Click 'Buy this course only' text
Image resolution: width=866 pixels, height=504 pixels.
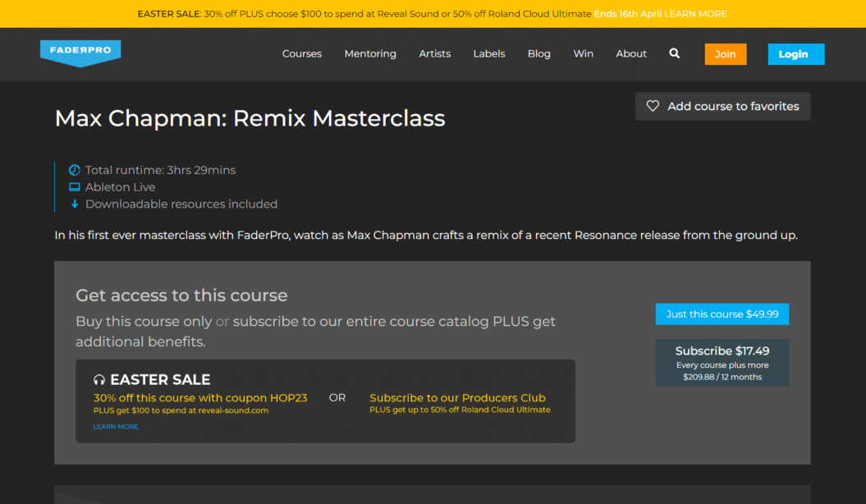click(144, 321)
